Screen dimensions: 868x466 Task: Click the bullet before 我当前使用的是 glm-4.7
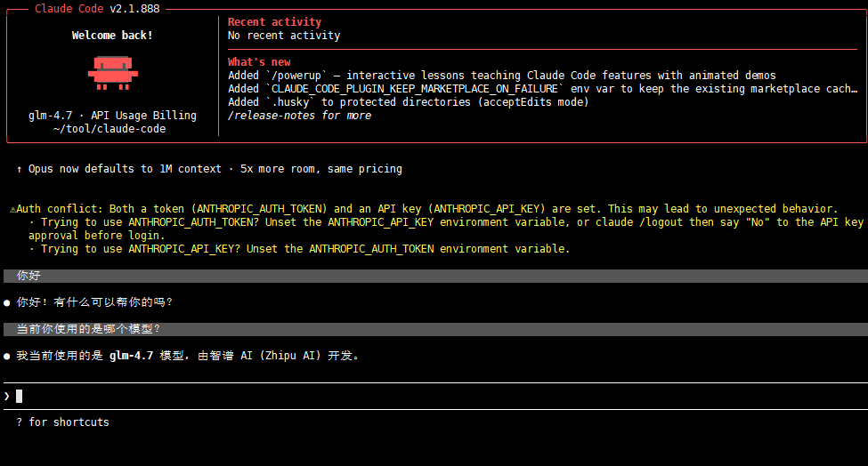click(6, 357)
